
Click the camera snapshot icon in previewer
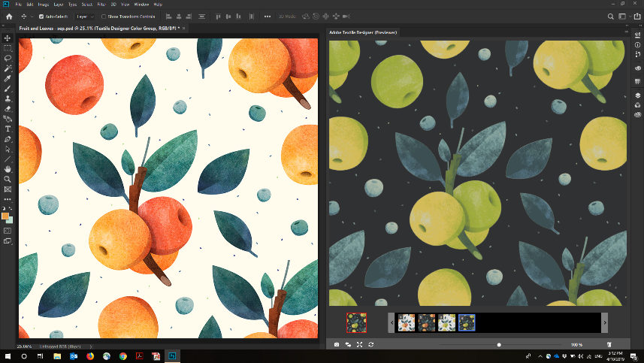coord(337,344)
